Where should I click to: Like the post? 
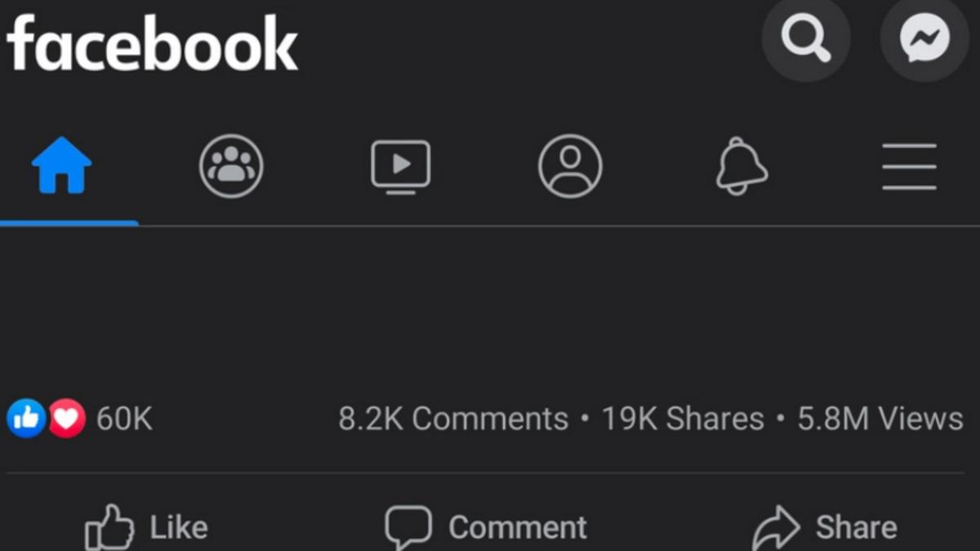click(147, 527)
